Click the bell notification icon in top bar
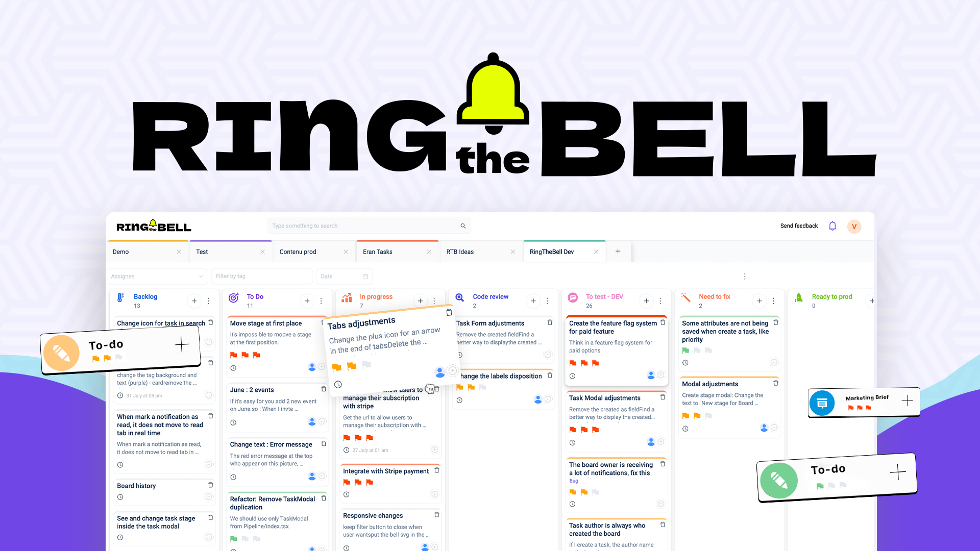 click(834, 226)
